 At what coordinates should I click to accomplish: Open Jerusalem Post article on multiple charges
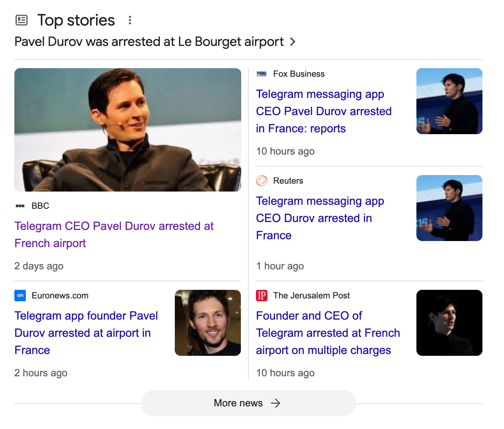coord(327,333)
